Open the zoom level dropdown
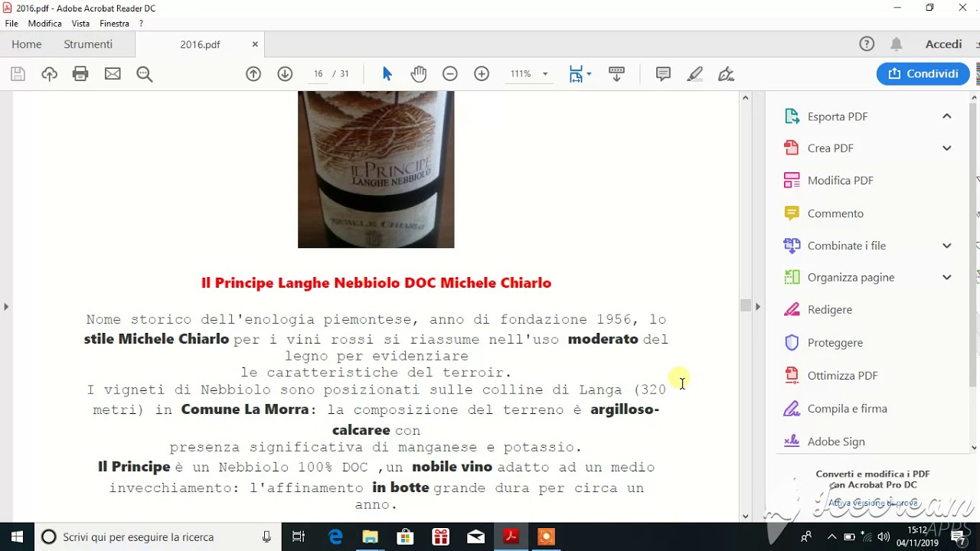The width and height of the screenshot is (980, 551). pyautogui.click(x=545, y=74)
